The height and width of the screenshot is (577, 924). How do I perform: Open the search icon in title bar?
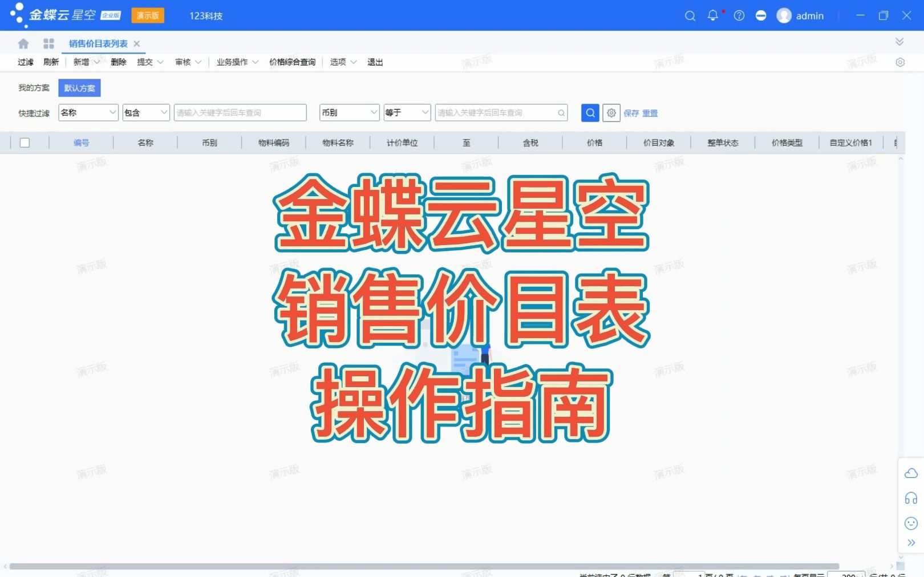click(x=690, y=16)
